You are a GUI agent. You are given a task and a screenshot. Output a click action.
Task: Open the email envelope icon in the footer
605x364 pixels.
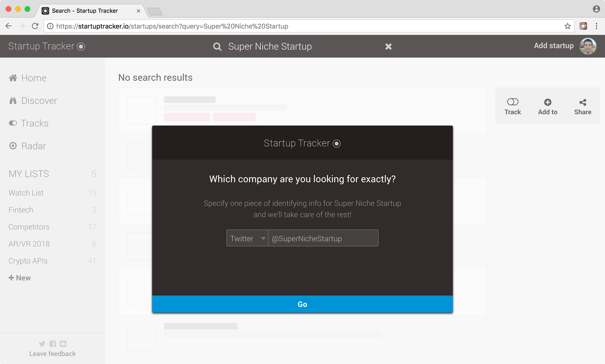click(63, 344)
